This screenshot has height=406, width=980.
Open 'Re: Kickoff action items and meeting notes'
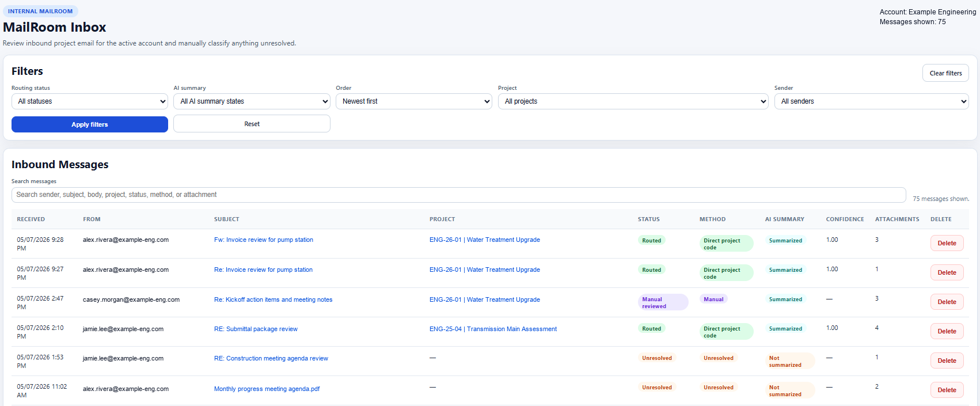click(274, 299)
